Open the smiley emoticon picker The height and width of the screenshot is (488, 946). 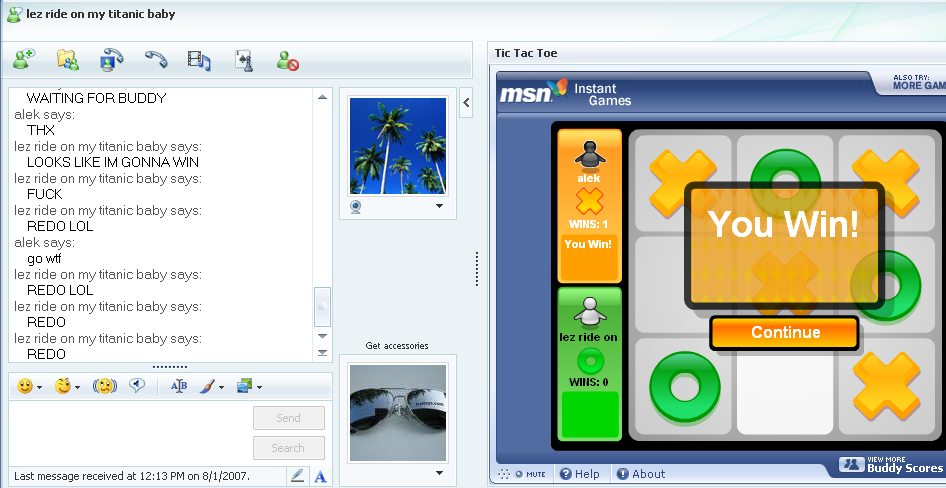25,386
